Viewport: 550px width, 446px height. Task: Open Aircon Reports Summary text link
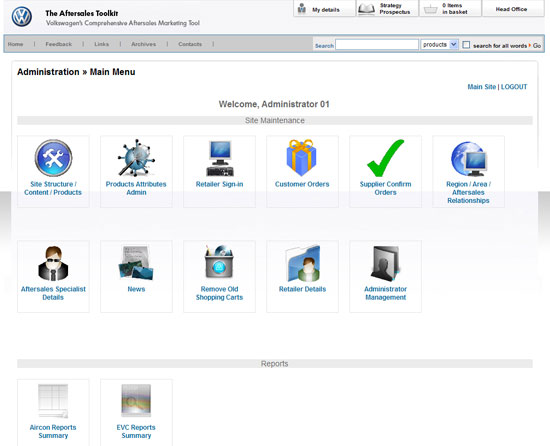[x=53, y=431]
